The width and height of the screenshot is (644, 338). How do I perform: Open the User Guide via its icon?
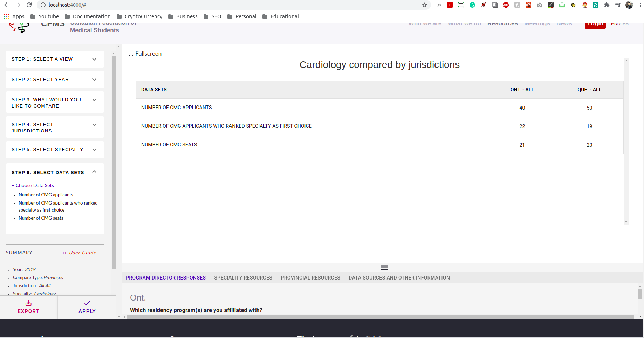[64, 253]
